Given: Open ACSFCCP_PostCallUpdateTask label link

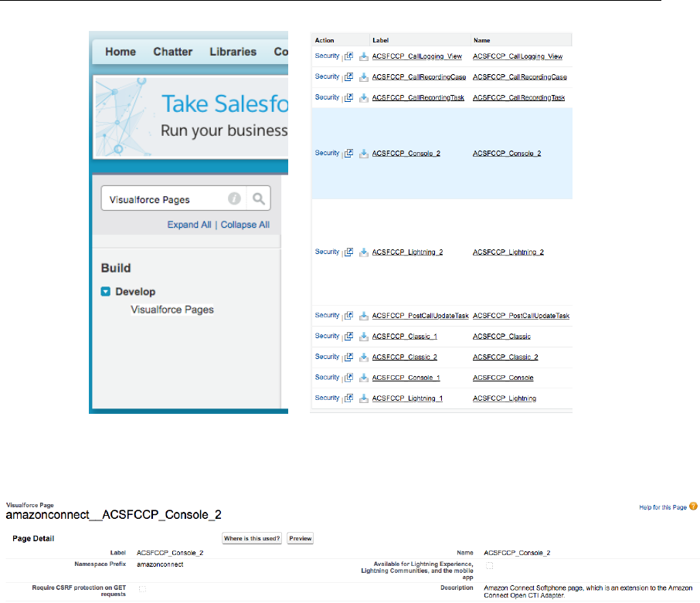Looking at the screenshot, I should [420, 315].
